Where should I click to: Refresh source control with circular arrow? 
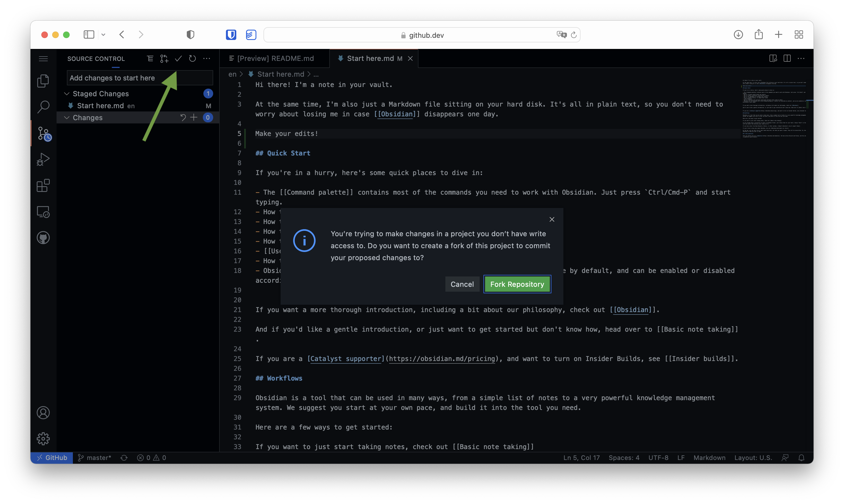click(192, 58)
